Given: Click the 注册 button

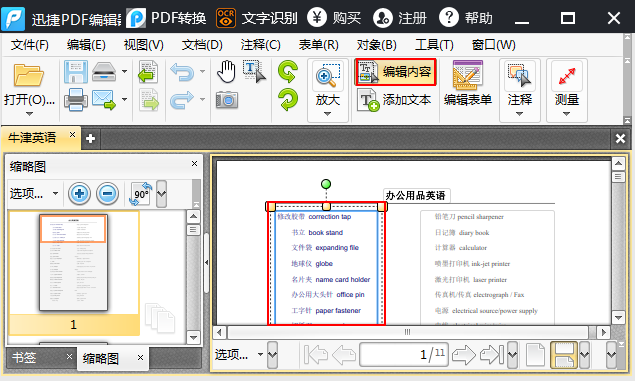Looking at the screenshot, I should click(x=400, y=18).
